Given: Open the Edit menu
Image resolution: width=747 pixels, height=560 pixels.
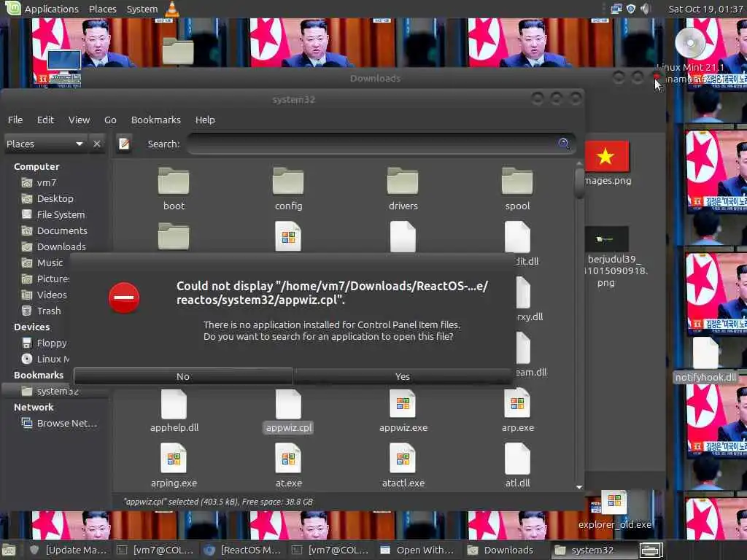Looking at the screenshot, I should click(45, 120).
